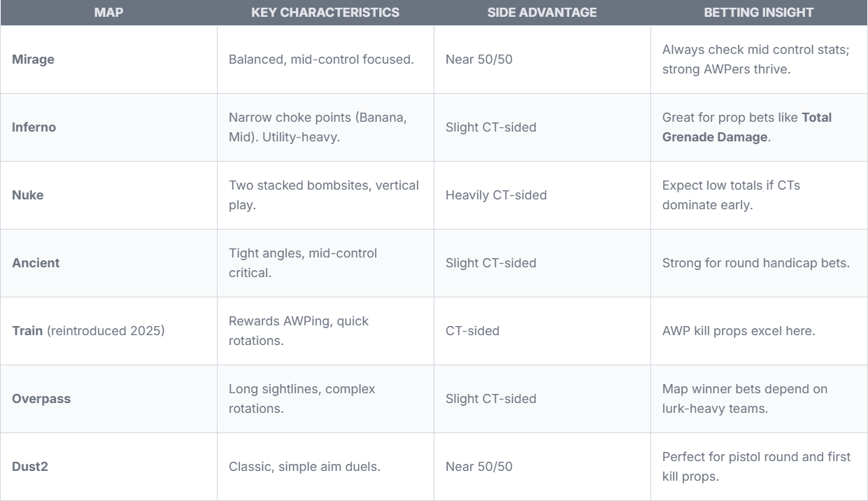Select the Train (reintroduced 2025) cell
Image resolution: width=868 pixels, height=501 pixels.
pos(108,331)
